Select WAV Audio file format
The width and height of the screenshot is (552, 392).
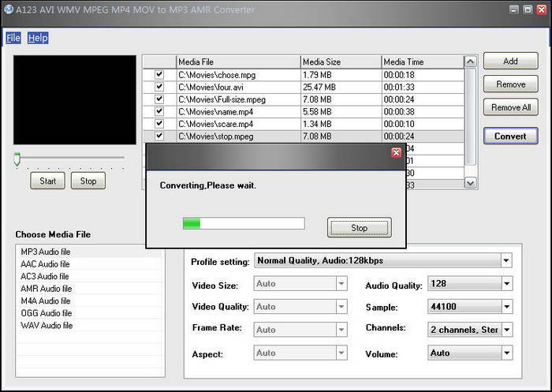[90, 326]
